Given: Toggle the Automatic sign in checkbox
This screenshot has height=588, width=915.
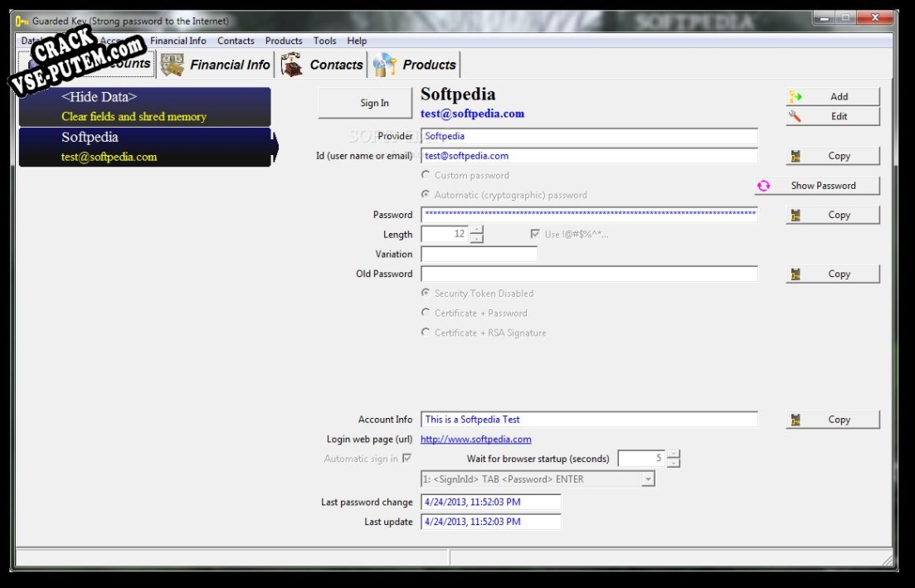Looking at the screenshot, I should [407, 459].
